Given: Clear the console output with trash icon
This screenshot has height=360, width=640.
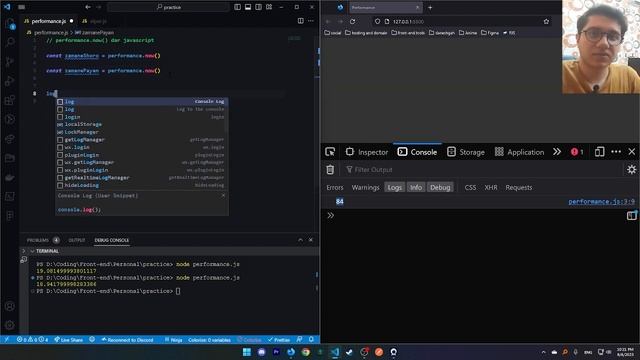Looking at the screenshot, I should click(330, 169).
